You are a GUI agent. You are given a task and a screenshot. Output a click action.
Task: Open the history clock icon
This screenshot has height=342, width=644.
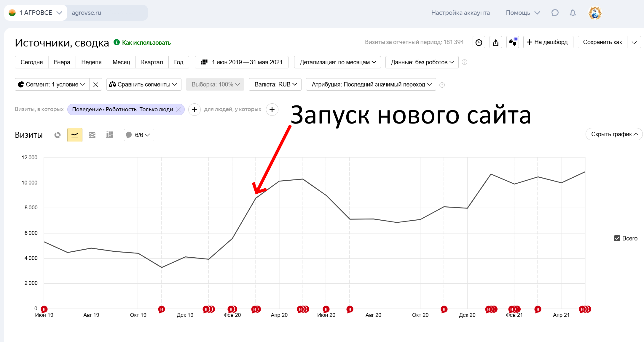coord(479,42)
